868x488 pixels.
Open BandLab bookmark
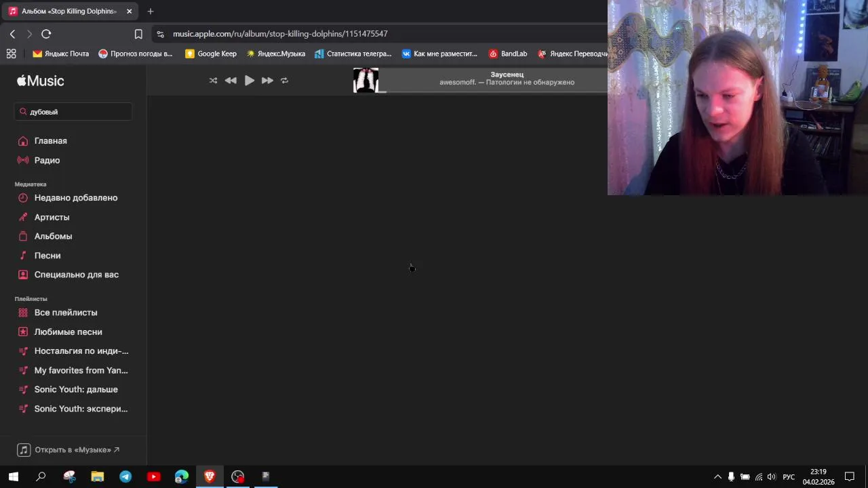pos(508,54)
